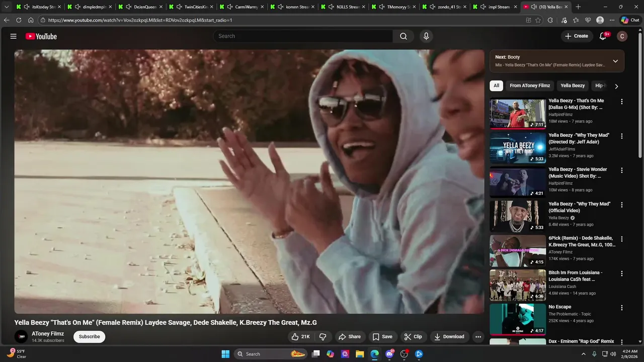Switch to the TwinCitiesKin browser tab
644x362 pixels.
click(190, 7)
